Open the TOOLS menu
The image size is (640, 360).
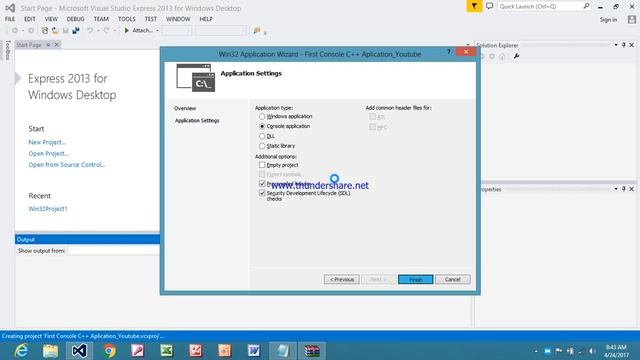tap(127, 19)
